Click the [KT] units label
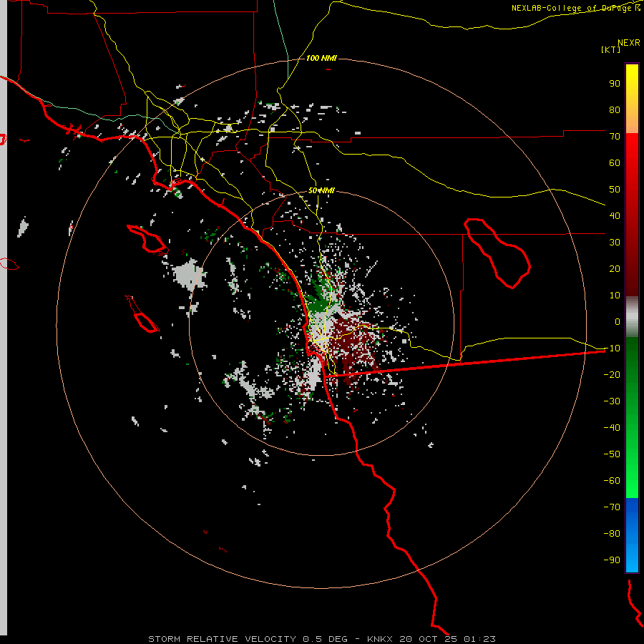 tap(611, 49)
